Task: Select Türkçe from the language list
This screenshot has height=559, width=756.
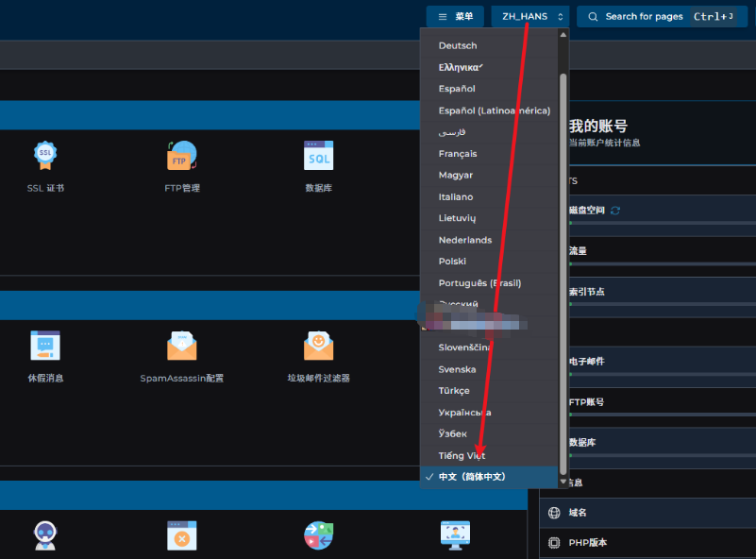Action: tap(454, 391)
